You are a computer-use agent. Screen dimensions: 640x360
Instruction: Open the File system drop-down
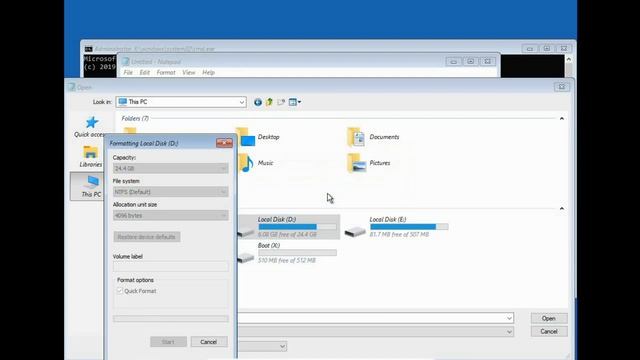tap(171, 192)
